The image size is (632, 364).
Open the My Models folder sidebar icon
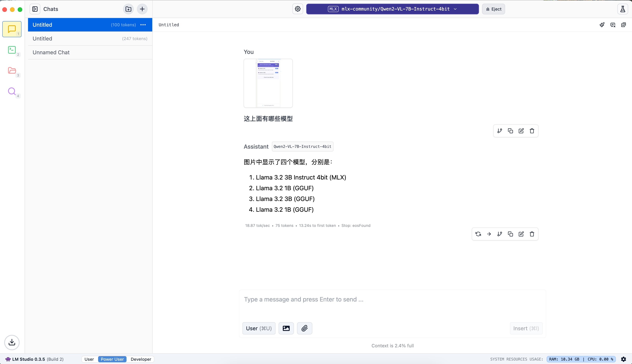pyautogui.click(x=12, y=71)
